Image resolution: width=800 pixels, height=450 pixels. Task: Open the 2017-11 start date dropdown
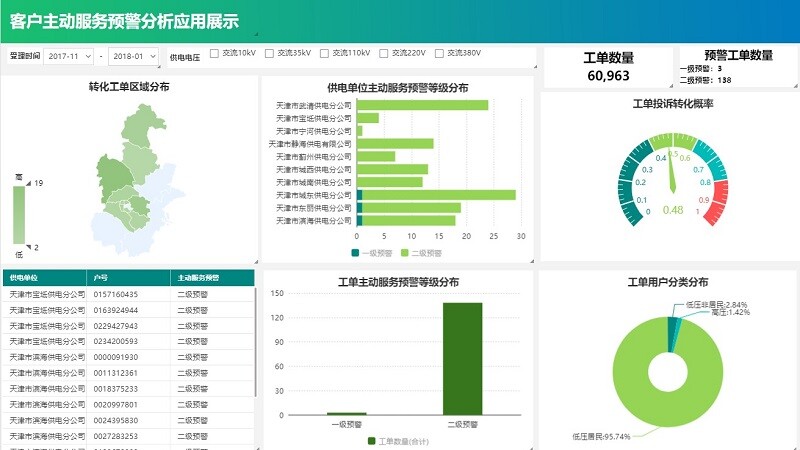[x=69, y=56]
